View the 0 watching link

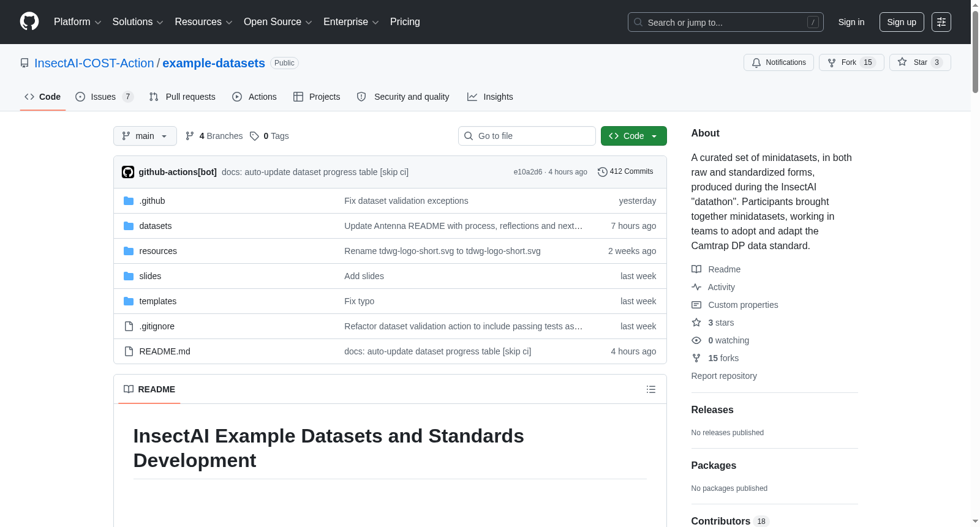pyautogui.click(x=720, y=340)
